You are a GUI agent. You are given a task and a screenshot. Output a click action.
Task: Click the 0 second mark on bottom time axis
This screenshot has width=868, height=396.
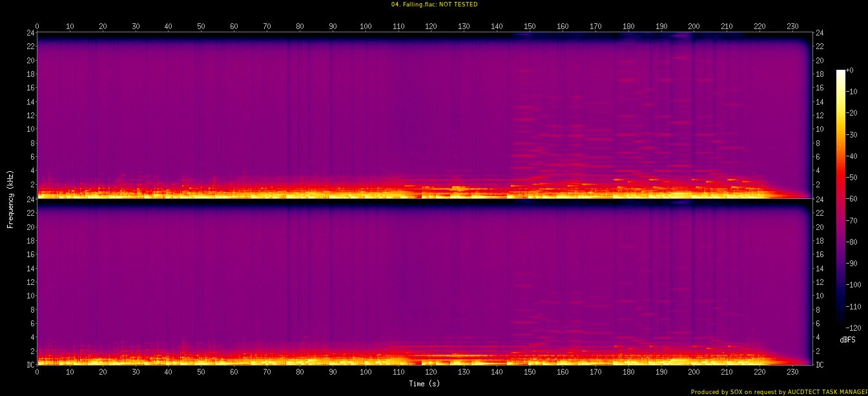pos(37,373)
